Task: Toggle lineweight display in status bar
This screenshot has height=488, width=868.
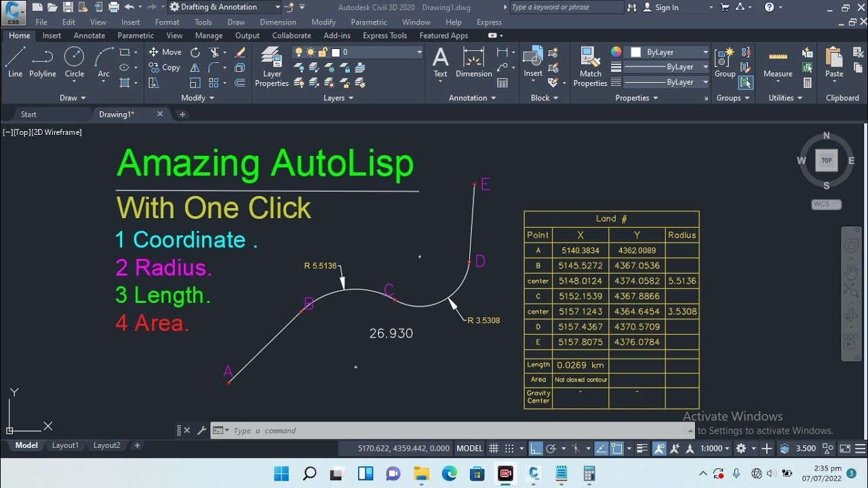Action: coord(642,448)
